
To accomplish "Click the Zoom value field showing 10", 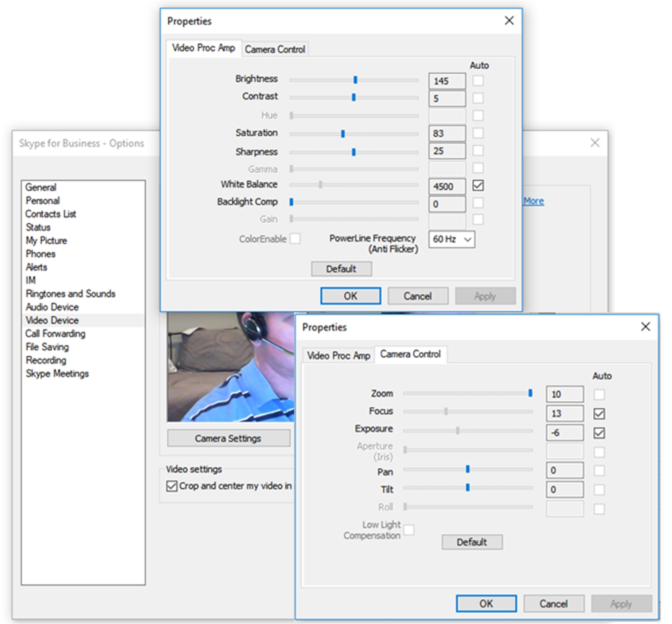I will pyautogui.click(x=564, y=394).
